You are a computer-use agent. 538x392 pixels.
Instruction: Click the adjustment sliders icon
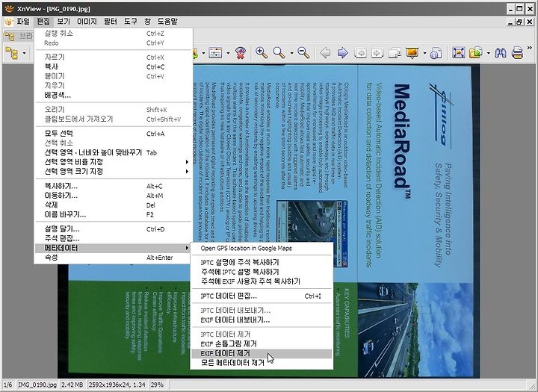click(215, 53)
